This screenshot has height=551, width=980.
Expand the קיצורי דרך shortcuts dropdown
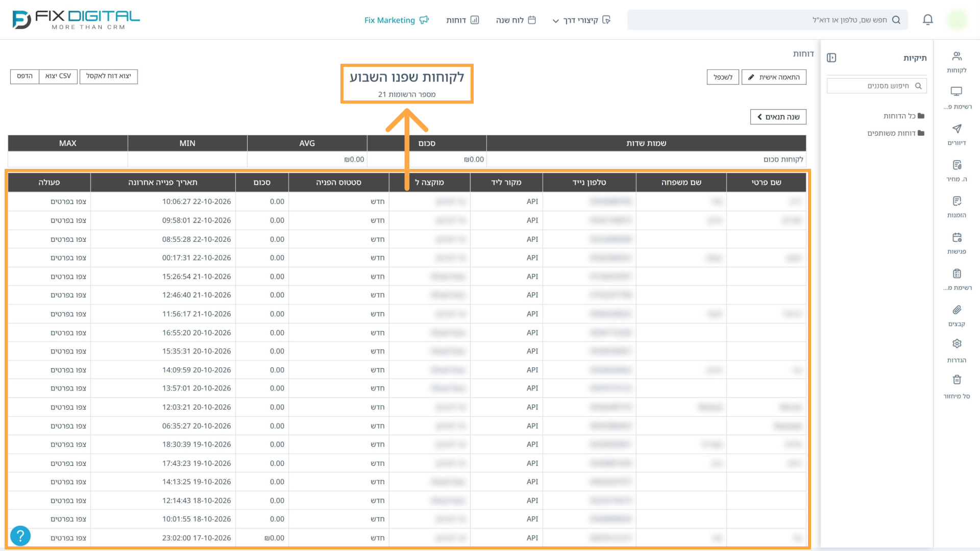tap(581, 20)
